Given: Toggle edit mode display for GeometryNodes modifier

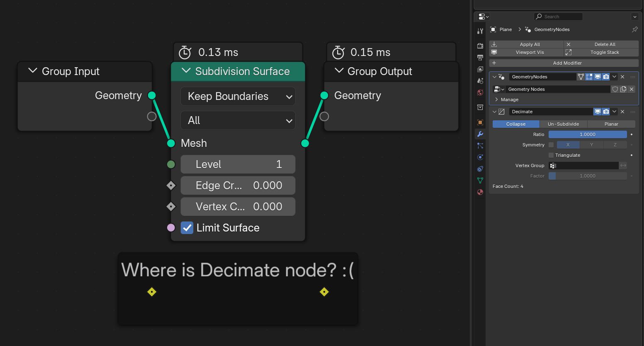Looking at the screenshot, I should [589, 77].
